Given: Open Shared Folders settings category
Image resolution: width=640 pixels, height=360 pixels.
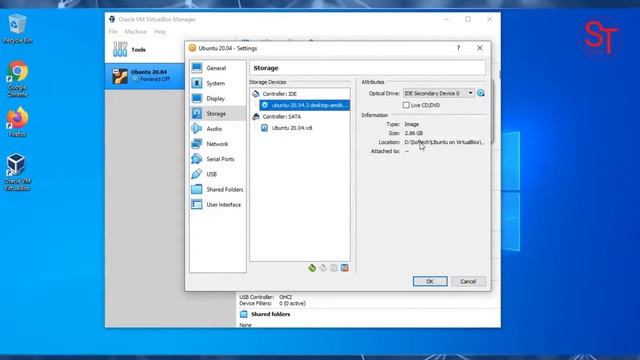Looking at the screenshot, I should 218,189.
